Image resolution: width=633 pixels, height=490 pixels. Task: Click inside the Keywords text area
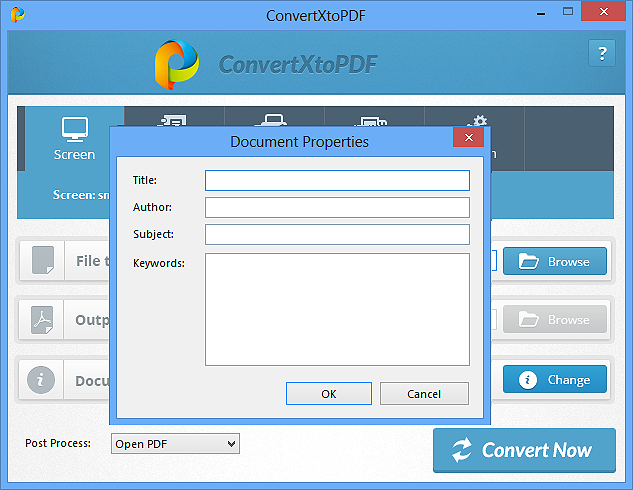click(337, 309)
